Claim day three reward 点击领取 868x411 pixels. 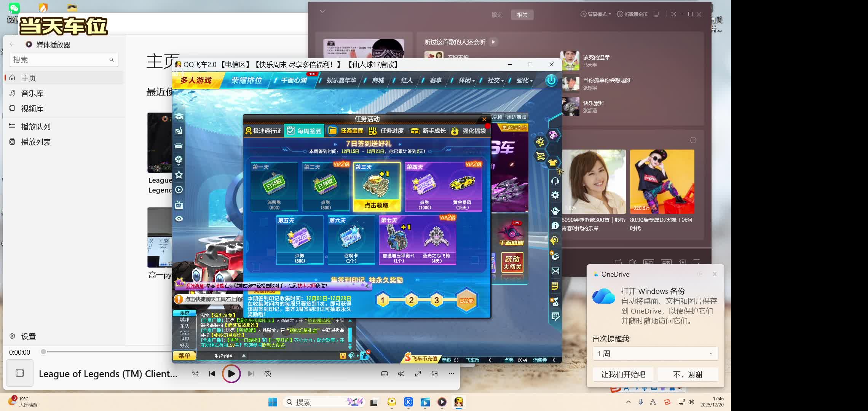click(x=377, y=205)
